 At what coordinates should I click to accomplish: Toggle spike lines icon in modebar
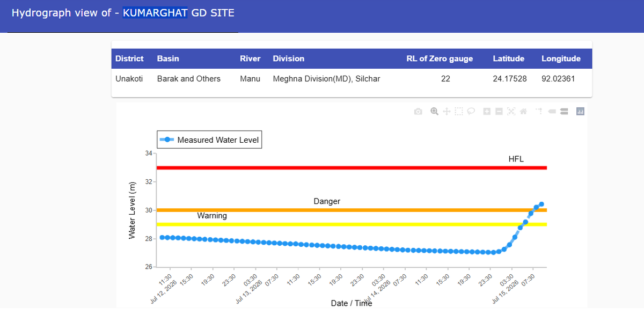coord(539,112)
